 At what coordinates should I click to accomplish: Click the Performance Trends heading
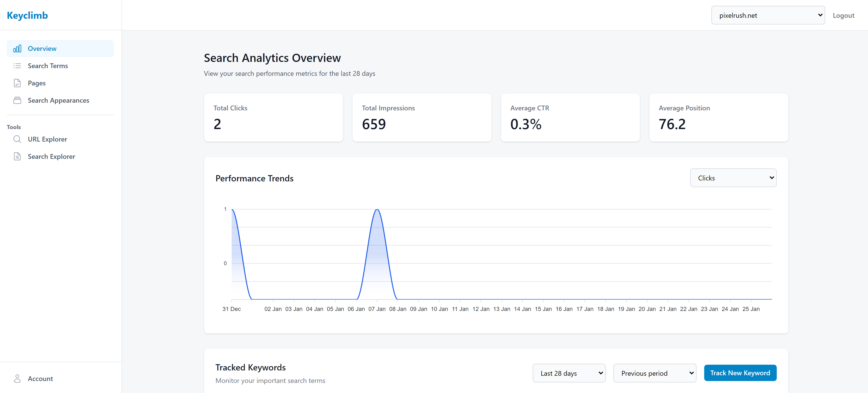[x=254, y=178]
